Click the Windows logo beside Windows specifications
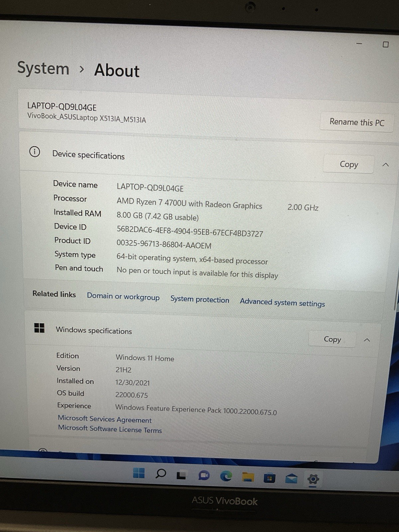 [39, 328]
